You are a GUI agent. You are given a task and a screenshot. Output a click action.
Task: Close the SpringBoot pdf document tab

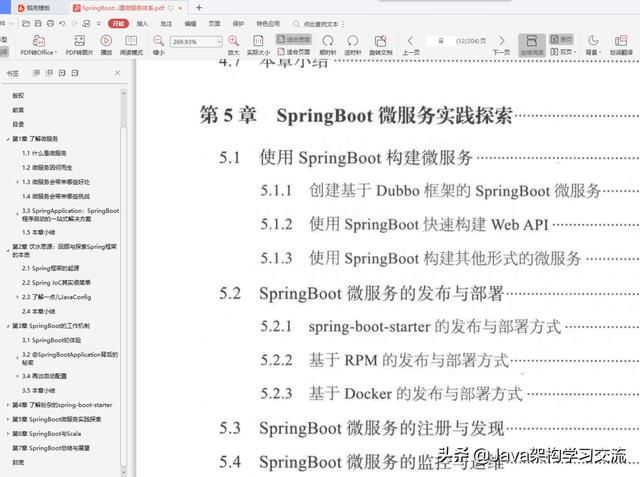180,8
